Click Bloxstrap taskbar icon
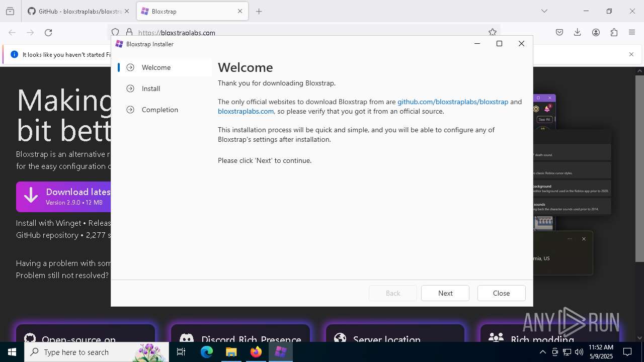Viewport: 644px width, 362px height. [281, 352]
